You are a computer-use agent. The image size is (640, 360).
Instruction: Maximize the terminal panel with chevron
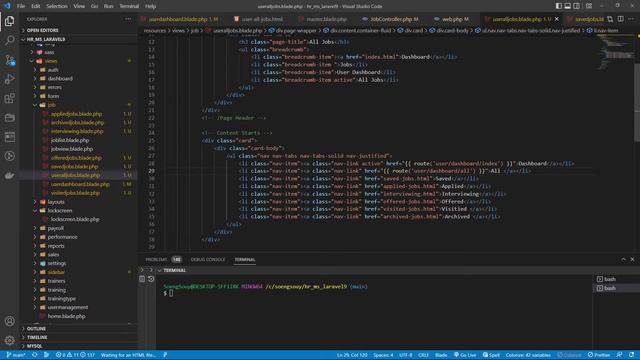click(623, 259)
